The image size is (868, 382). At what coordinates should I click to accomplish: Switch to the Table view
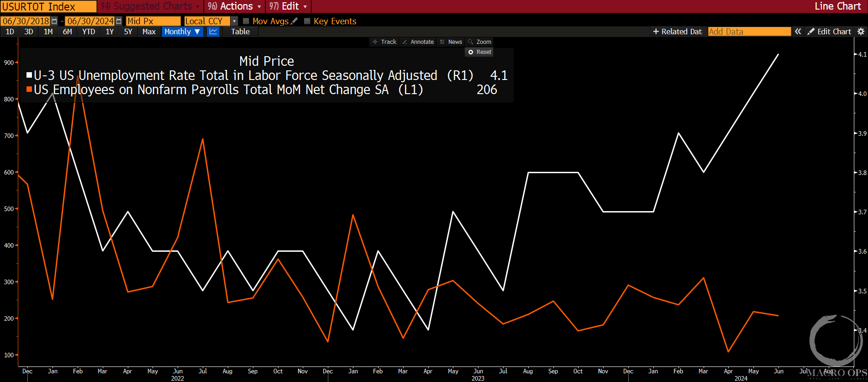coord(240,32)
